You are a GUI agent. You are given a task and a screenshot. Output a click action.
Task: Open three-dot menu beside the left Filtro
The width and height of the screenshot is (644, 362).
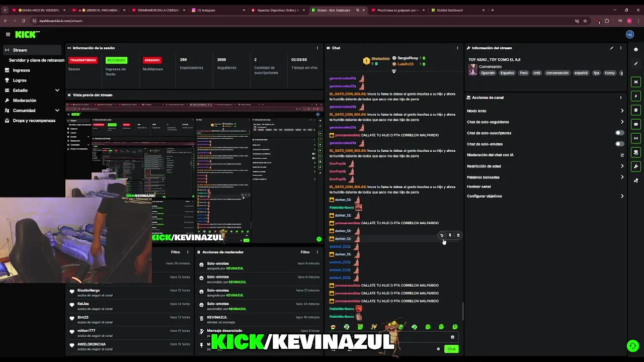[188, 252]
